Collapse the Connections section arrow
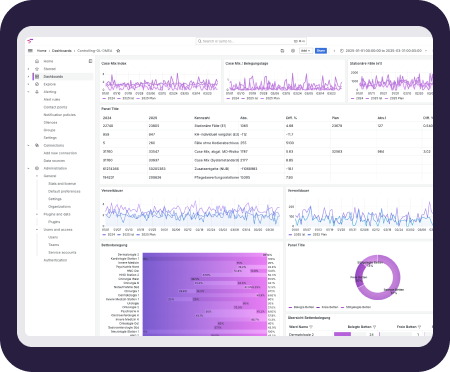 (x=28, y=145)
